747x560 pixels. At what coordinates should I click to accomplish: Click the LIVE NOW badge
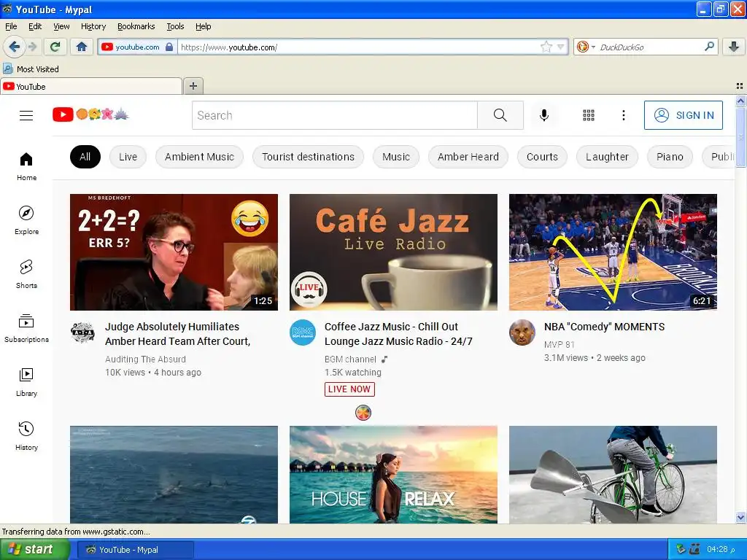pyautogui.click(x=349, y=389)
